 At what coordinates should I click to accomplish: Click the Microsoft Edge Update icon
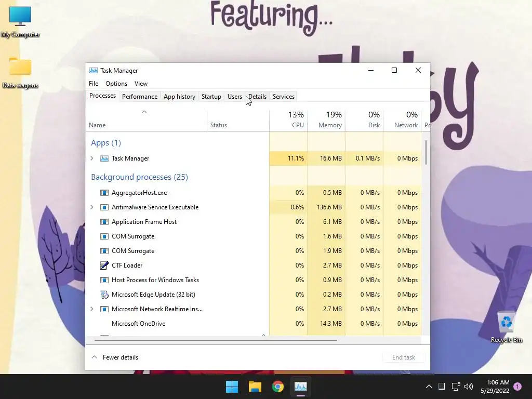tap(104, 295)
